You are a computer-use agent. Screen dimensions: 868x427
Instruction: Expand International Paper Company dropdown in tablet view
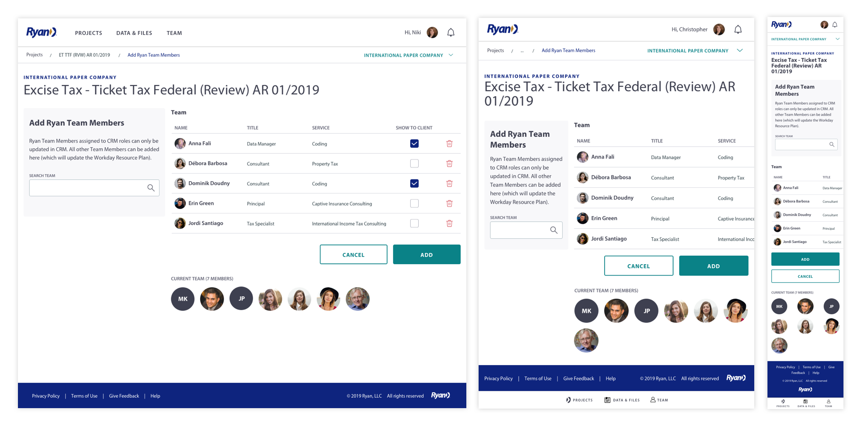[x=695, y=50]
